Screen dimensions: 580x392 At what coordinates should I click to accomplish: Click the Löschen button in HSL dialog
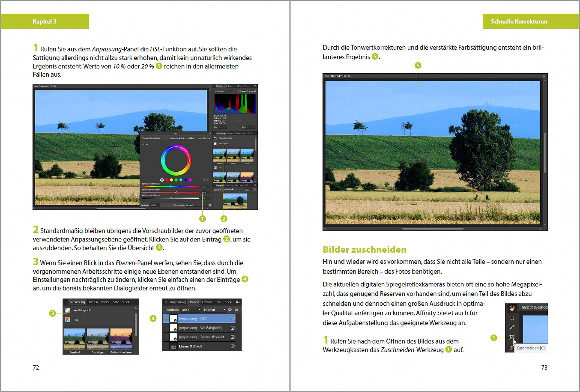pyautogui.click(x=191, y=138)
